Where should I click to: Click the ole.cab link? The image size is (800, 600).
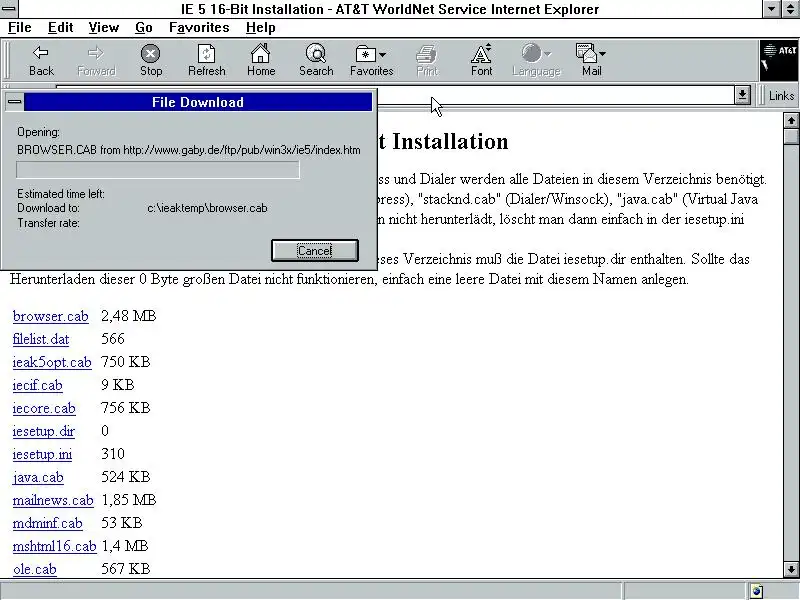pyautogui.click(x=35, y=569)
